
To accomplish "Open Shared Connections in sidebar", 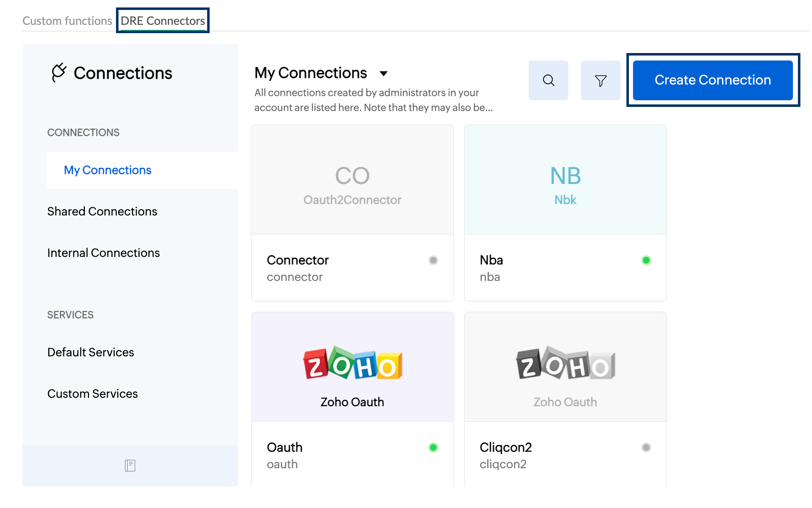I will (102, 211).
